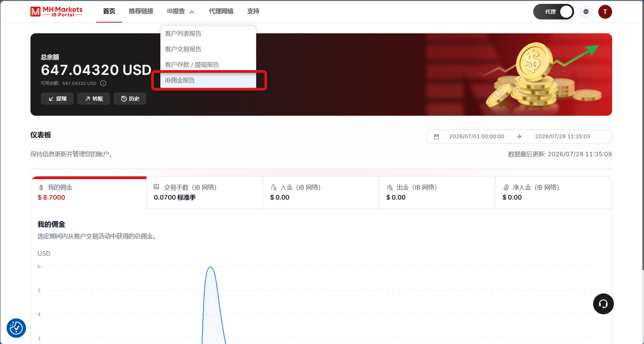The image size is (644, 344).
Task: Open the T user avatar menu
Action: pyautogui.click(x=605, y=12)
